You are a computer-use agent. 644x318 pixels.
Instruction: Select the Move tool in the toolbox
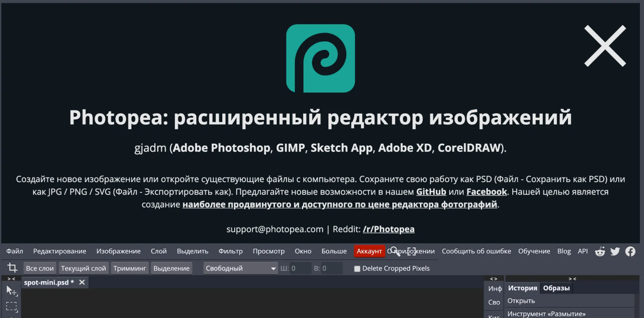12,291
